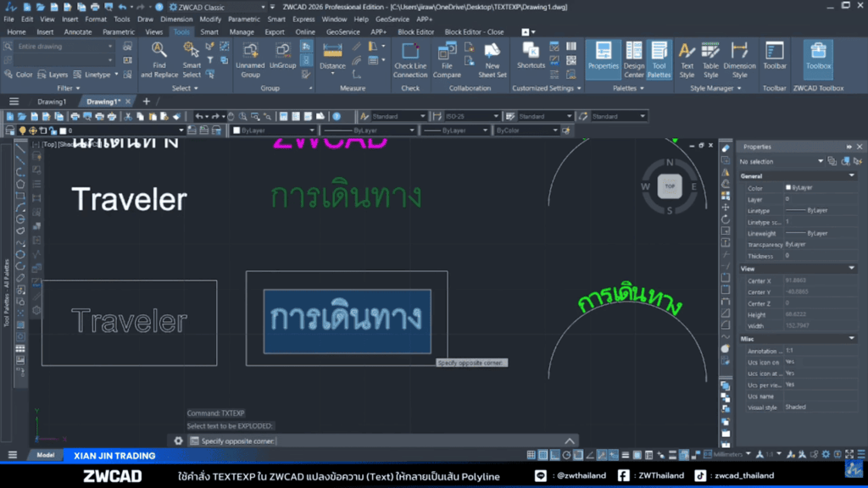
Task: Open the Distance measure tool
Action: tap(331, 57)
